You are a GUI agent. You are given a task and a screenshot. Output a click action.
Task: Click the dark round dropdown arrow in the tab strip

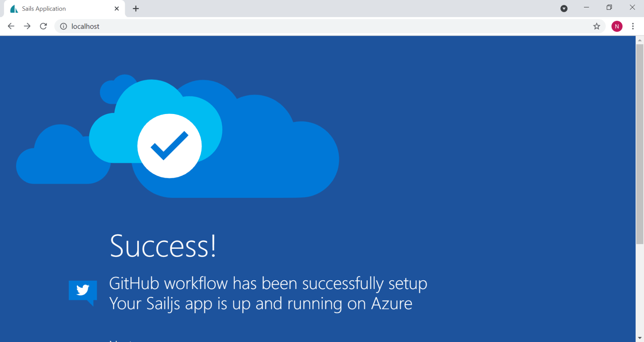tap(564, 9)
